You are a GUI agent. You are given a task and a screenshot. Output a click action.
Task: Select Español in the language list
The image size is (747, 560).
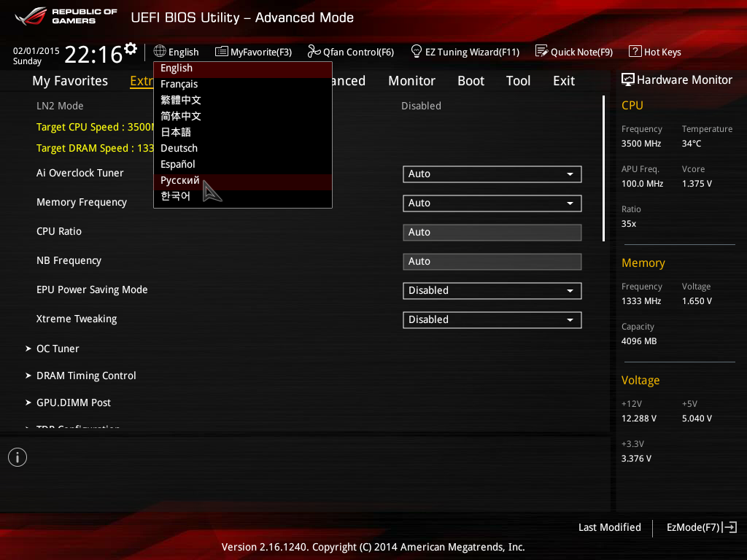242,164
